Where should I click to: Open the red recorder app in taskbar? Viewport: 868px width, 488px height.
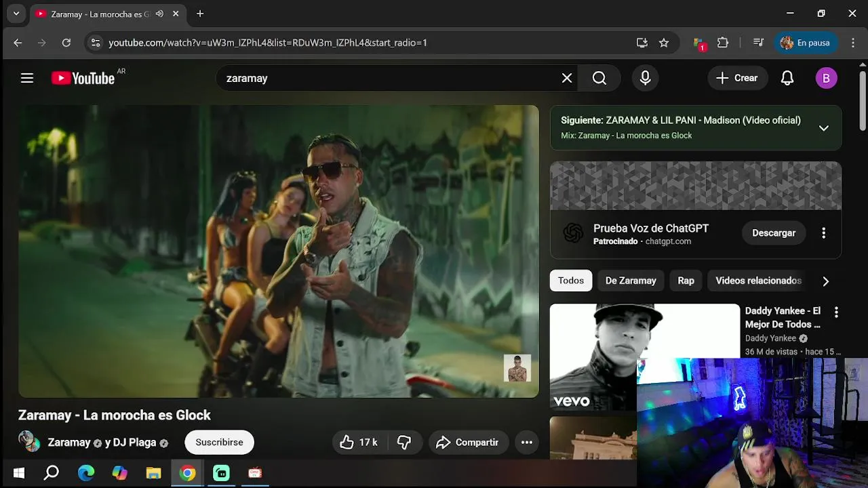click(x=255, y=473)
